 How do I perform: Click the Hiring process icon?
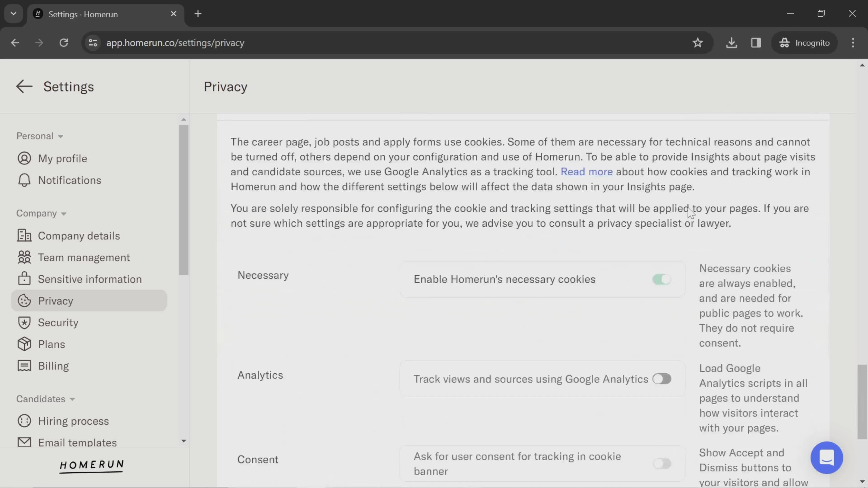pyautogui.click(x=24, y=421)
